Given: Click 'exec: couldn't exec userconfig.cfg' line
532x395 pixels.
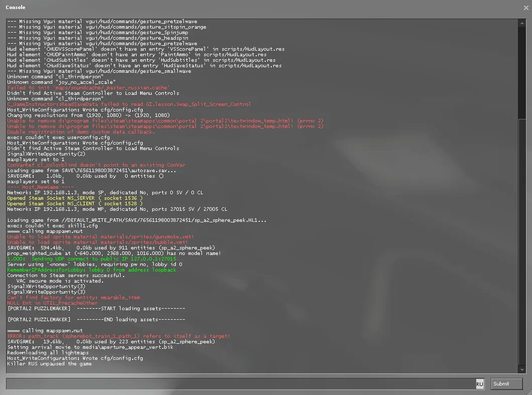Looking at the screenshot, I should 58,138.
